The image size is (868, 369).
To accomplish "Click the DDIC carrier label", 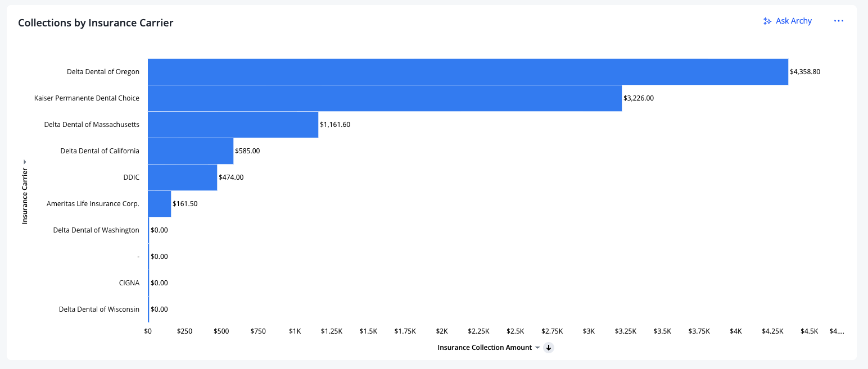I will 131,177.
